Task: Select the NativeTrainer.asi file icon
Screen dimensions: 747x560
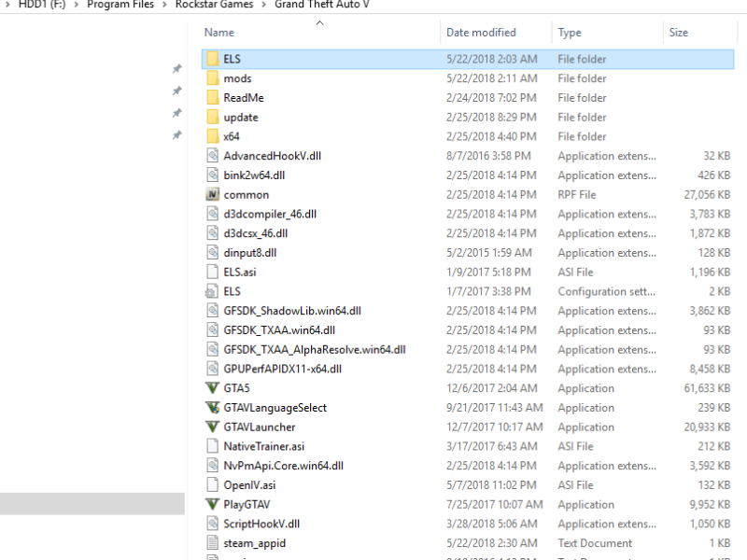Action: click(213, 446)
